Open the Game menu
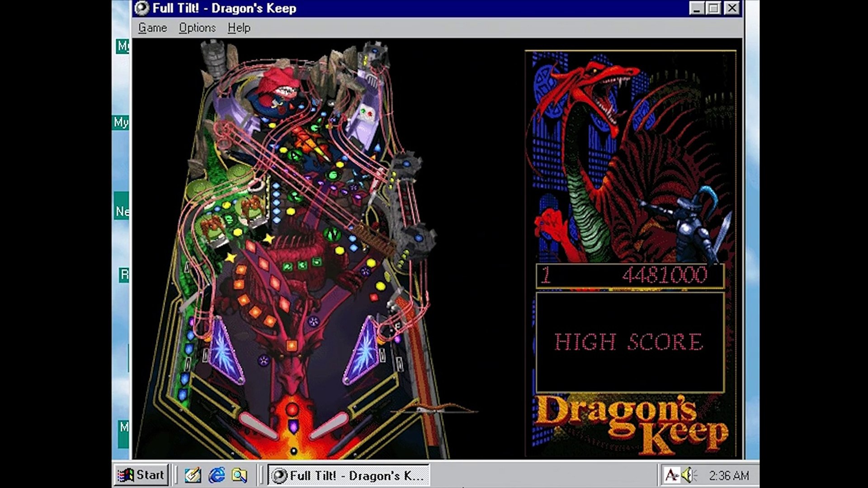 click(x=152, y=28)
